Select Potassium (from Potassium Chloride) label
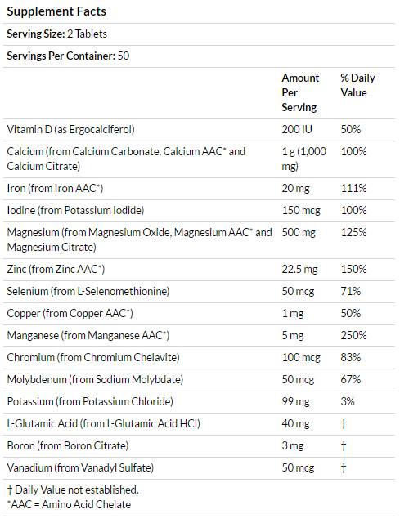This screenshot has height=532, width=400. coord(90,401)
